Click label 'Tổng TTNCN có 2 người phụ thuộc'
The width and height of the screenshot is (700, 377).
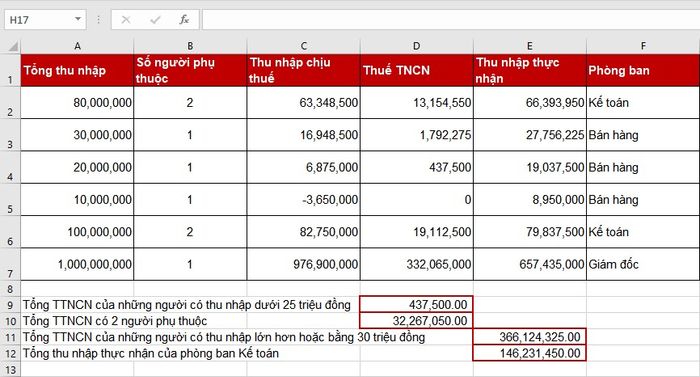coord(115,321)
